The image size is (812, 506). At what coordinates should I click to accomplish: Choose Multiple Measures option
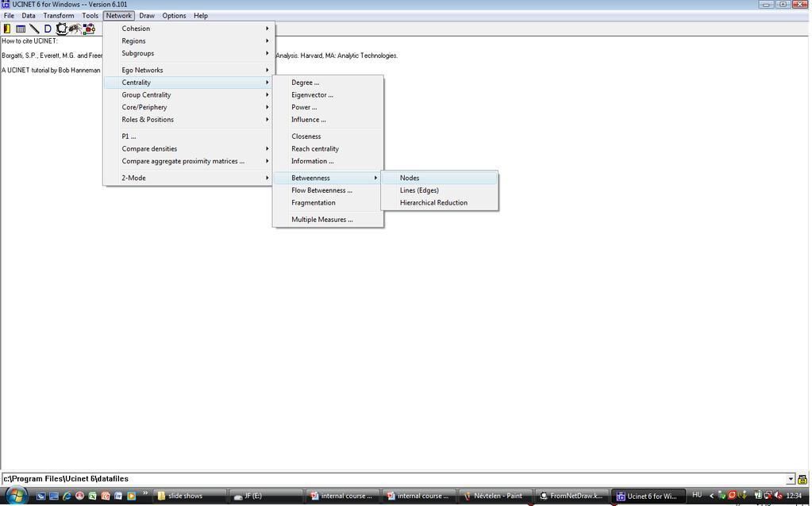pyautogui.click(x=329, y=220)
